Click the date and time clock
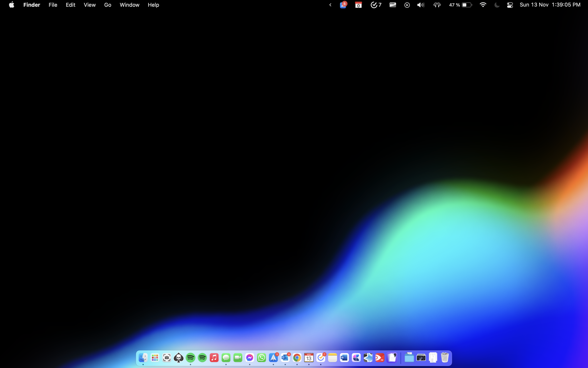Image resolution: width=588 pixels, height=368 pixels. tap(550, 5)
